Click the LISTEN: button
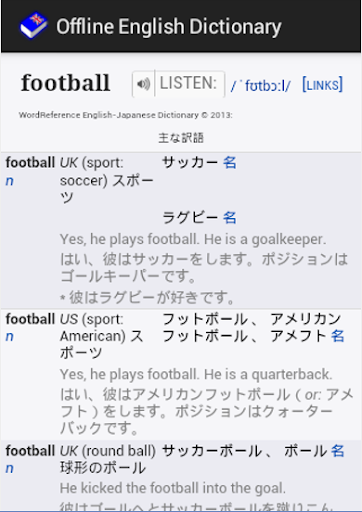The image size is (362, 512). tap(189, 84)
